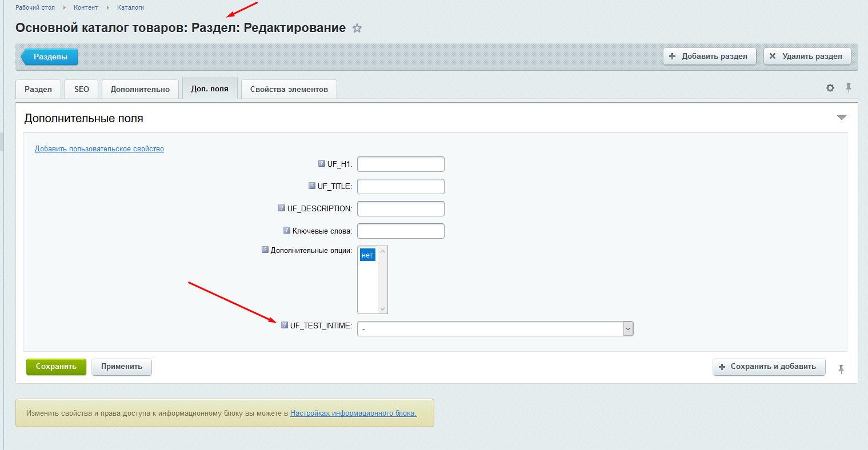Click the pin icon next to the bottom button bar
Screen dimensions: 868x450
click(841, 369)
